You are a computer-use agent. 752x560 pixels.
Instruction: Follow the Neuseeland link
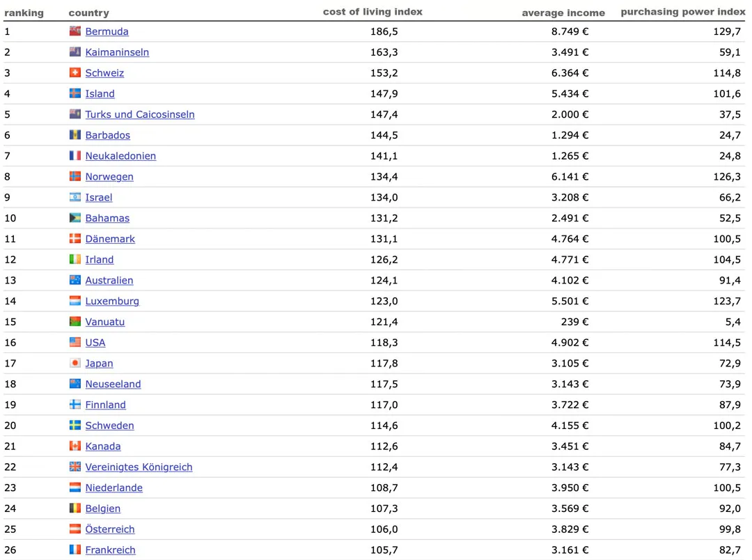coord(113,384)
